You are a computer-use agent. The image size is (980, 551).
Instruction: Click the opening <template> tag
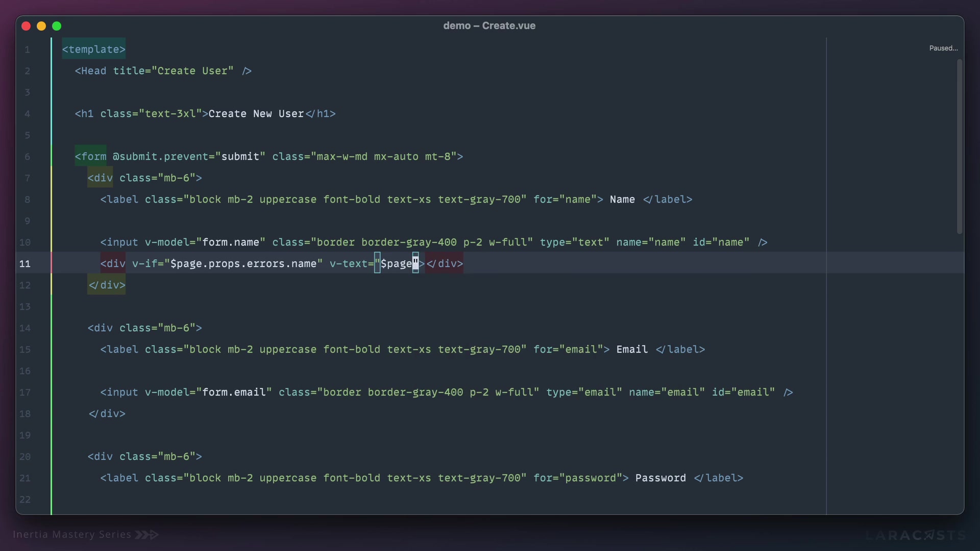pyautogui.click(x=94, y=49)
